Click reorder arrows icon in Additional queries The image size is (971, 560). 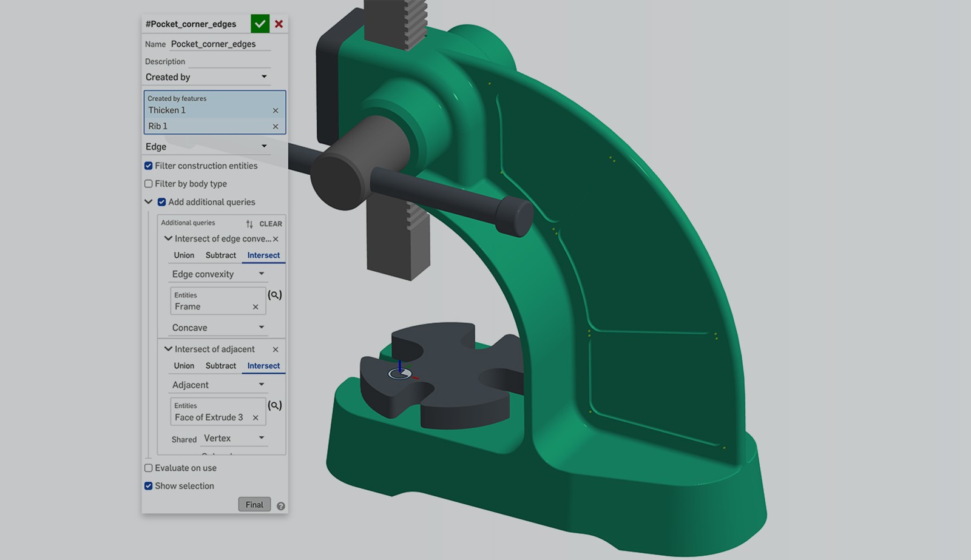(249, 224)
